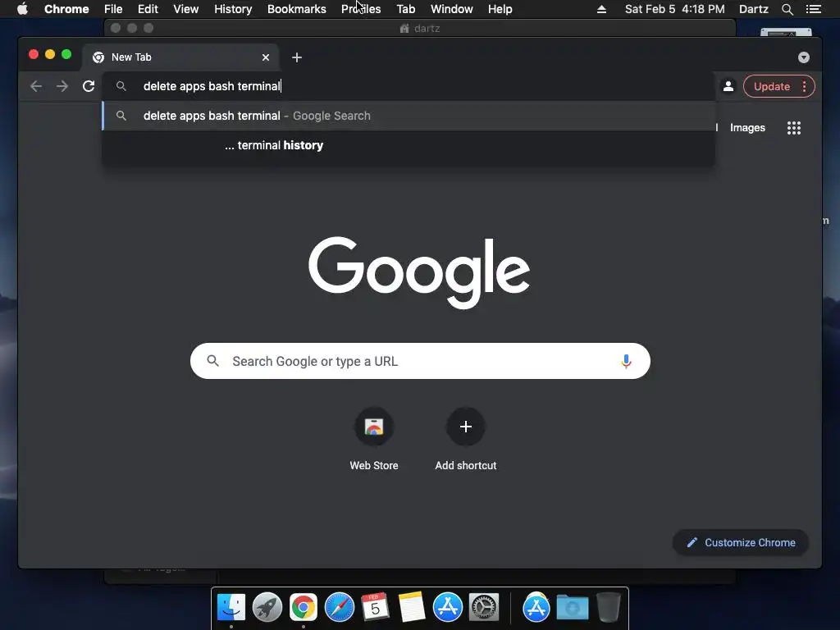Click the back navigation arrow

point(36,86)
